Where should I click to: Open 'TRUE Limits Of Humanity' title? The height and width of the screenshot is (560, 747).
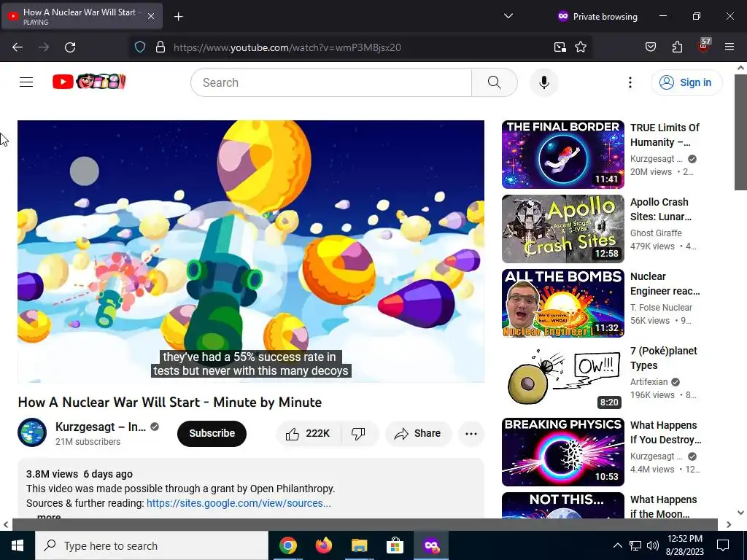pyautogui.click(x=665, y=135)
